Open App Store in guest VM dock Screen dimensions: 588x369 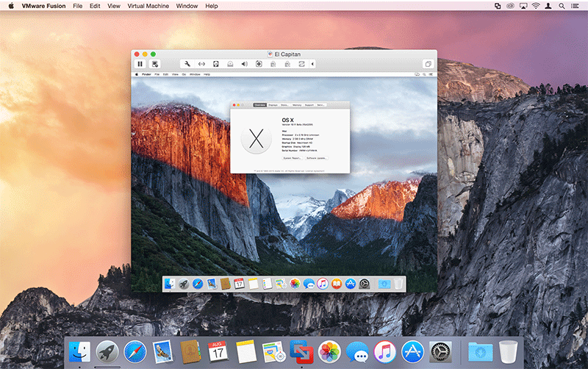coord(351,284)
